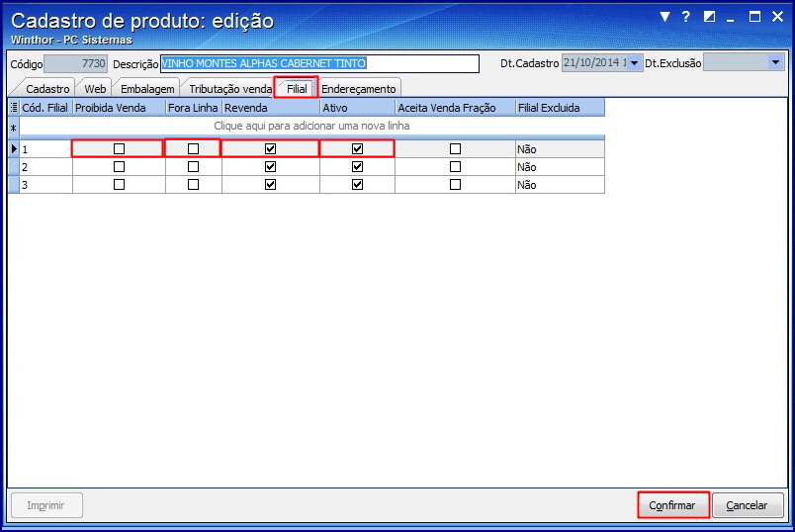Viewport: 795px width, 532px height.
Task: Minimize the Cadastro de produto window
Action: coord(730,21)
